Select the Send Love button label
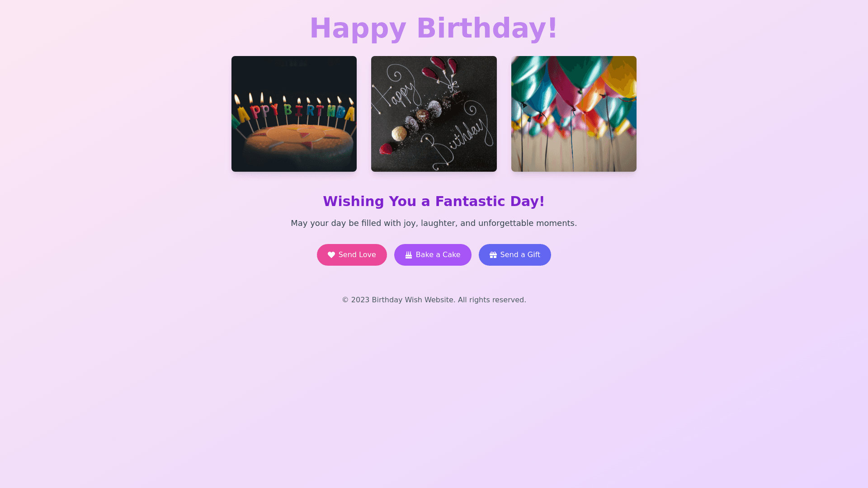Screen dimensions: 868x488 pyautogui.click(x=357, y=255)
